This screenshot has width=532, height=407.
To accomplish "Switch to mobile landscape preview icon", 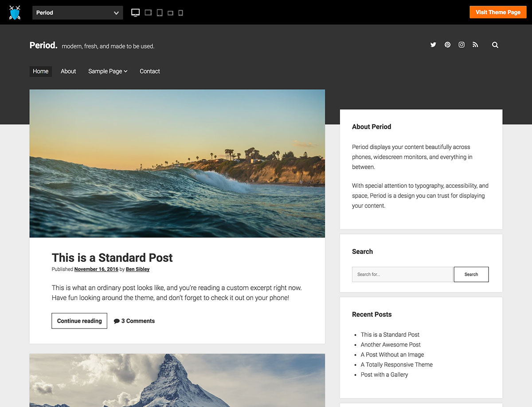I will pos(170,13).
